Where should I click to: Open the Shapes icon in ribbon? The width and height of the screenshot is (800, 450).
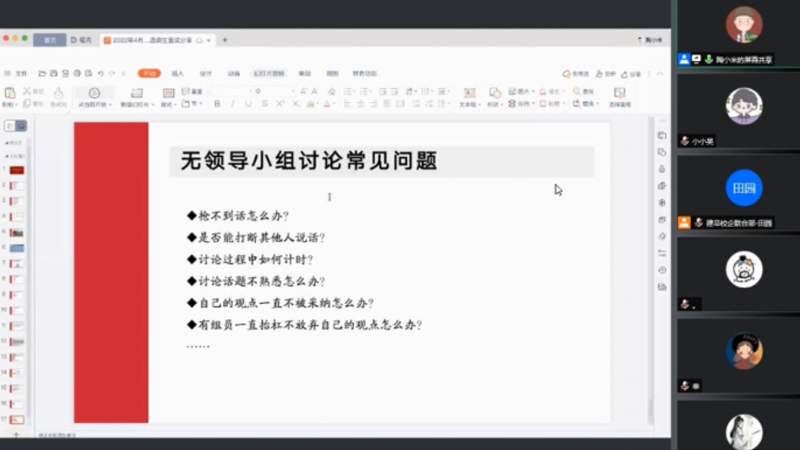pyautogui.click(x=494, y=92)
